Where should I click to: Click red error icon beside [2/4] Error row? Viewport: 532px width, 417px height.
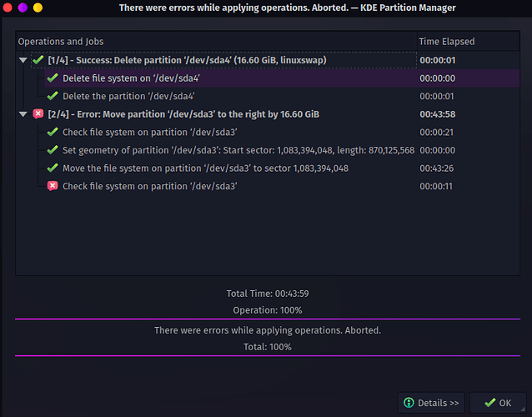(x=38, y=113)
